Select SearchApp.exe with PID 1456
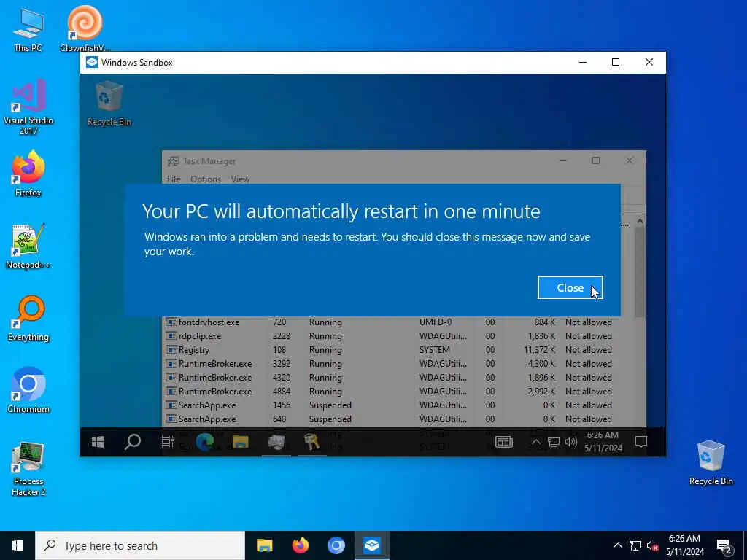The height and width of the screenshot is (560, 747). point(398,405)
